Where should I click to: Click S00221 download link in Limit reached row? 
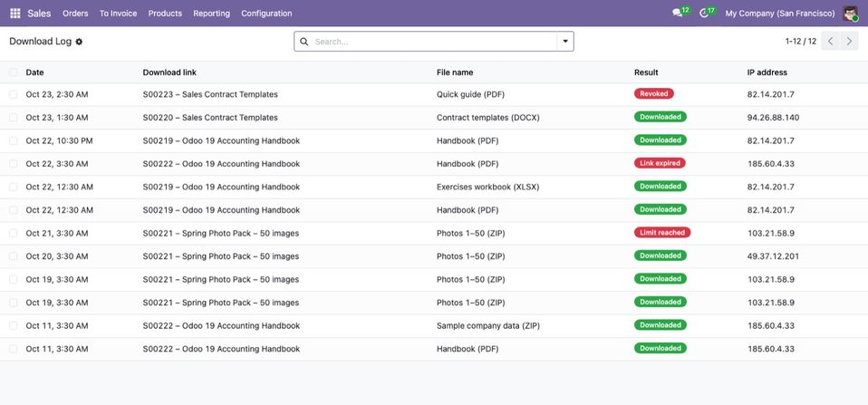[x=221, y=234]
